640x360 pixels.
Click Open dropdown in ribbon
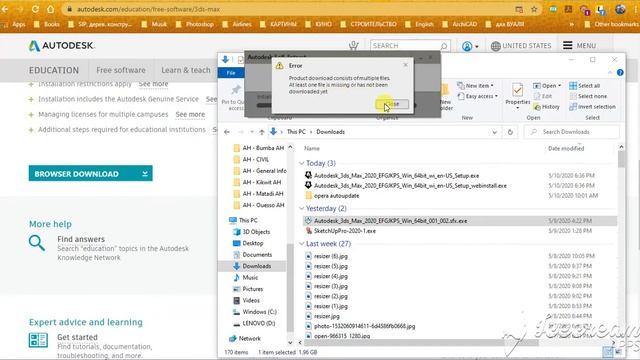[x=547, y=86]
